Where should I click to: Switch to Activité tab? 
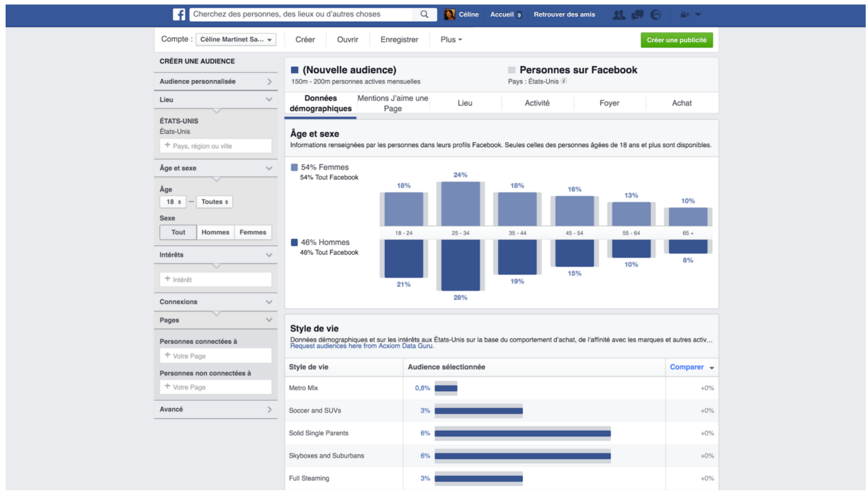point(537,103)
